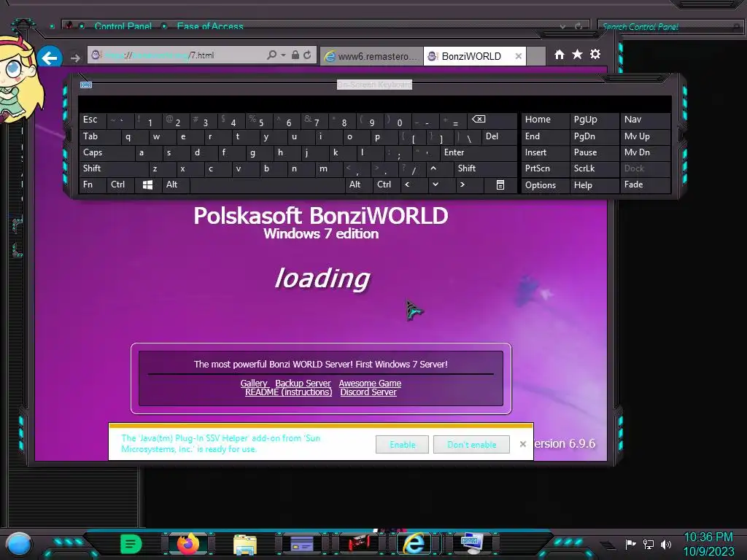
Task: Click the space bar on keyboard
Action: pos(267,184)
